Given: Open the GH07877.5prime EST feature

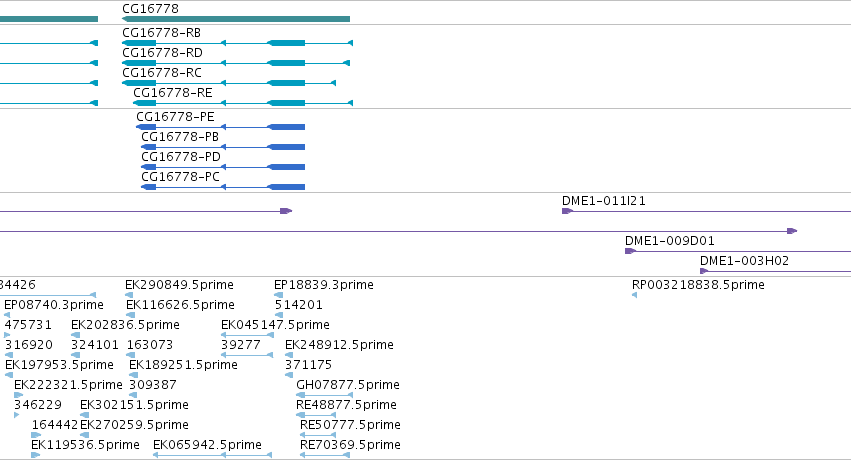Looking at the screenshot, I should coord(325,395).
